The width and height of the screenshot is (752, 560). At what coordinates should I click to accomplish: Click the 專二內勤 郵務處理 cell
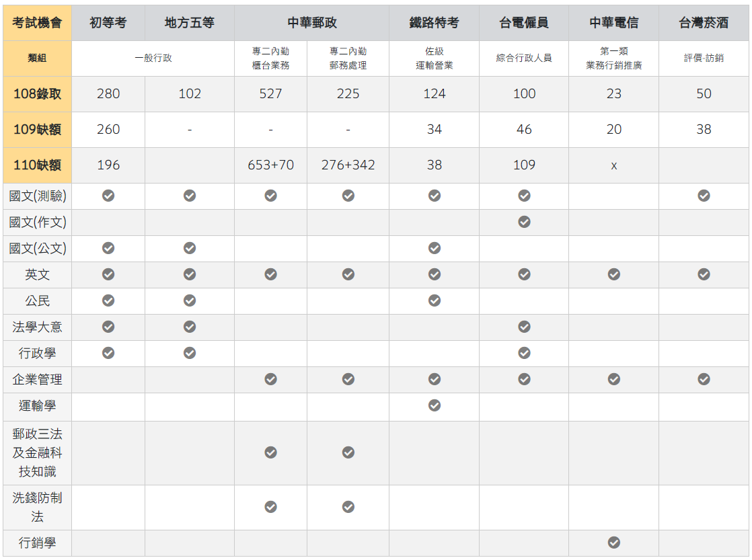[x=348, y=58]
